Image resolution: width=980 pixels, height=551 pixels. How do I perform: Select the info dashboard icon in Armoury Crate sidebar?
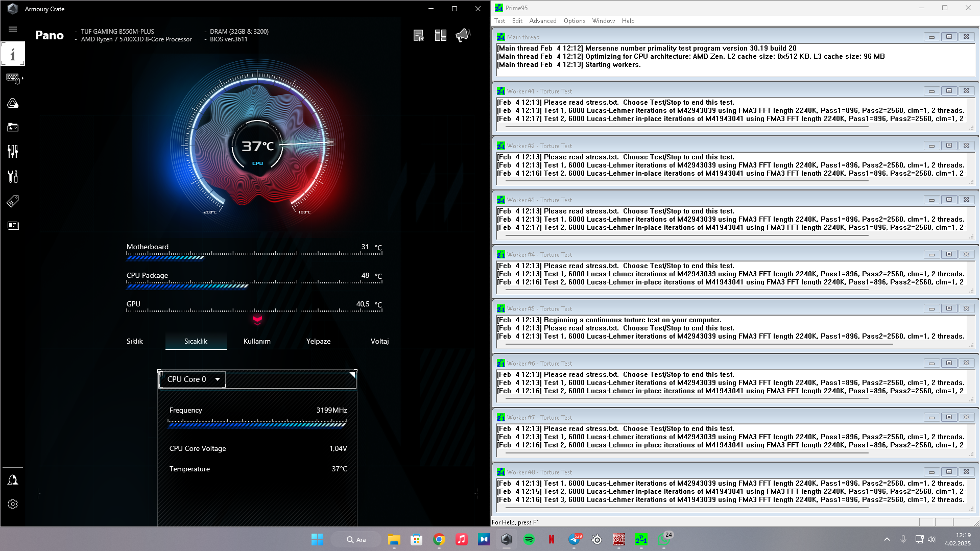tap(13, 54)
